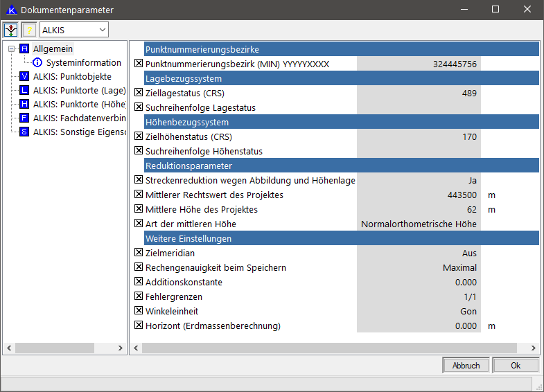Select the Systeminformation info icon
The height and width of the screenshot is (392, 544).
point(37,62)
